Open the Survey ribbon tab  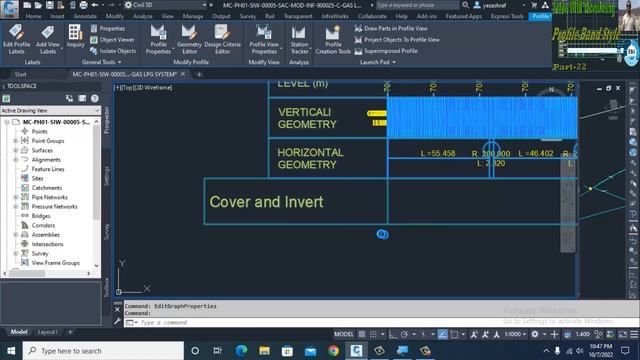click(248, 16)
